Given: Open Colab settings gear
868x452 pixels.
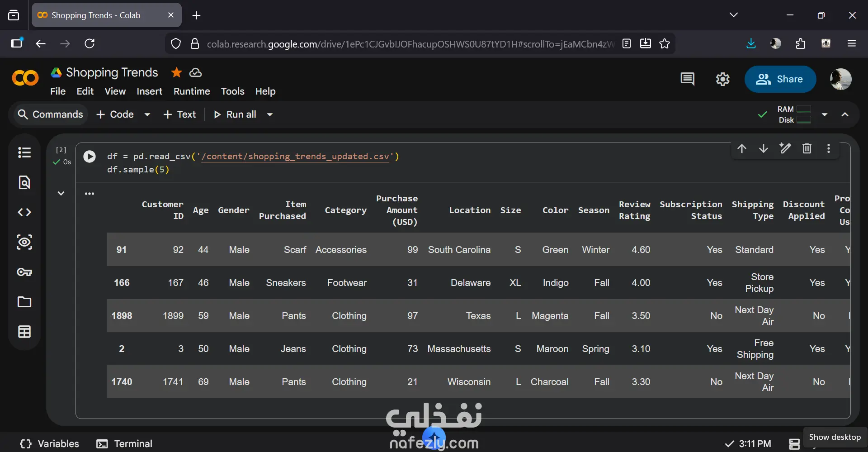Looking at the screenshot, I should click(x=723, y=79).
